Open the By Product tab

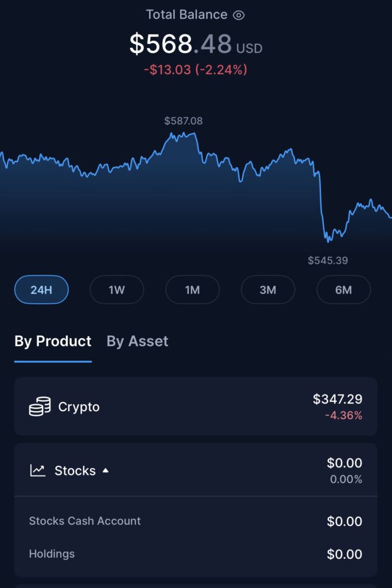pos(53,341)
